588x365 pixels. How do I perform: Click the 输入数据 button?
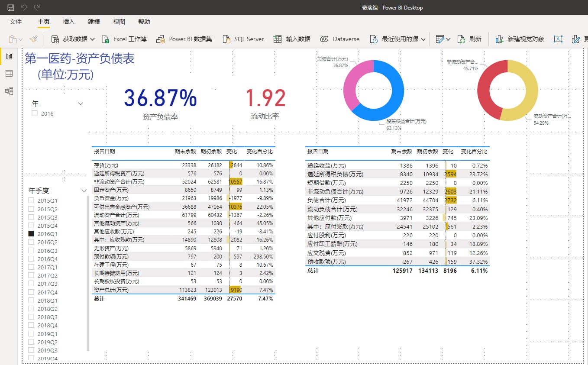[298, 39]
